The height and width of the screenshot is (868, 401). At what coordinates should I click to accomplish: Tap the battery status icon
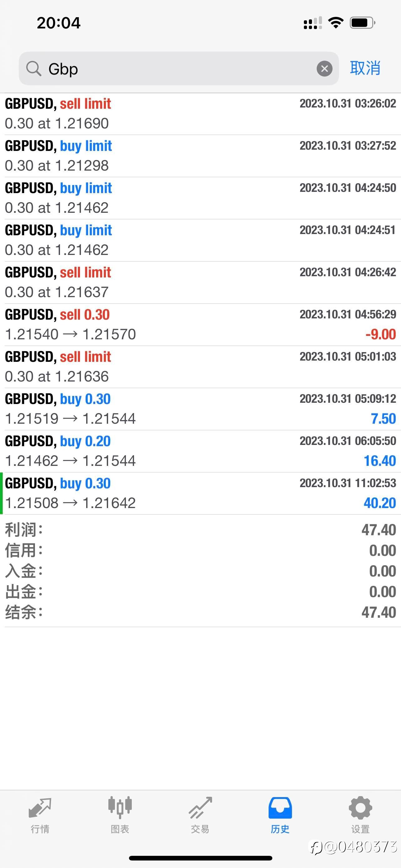click(363, 22)
